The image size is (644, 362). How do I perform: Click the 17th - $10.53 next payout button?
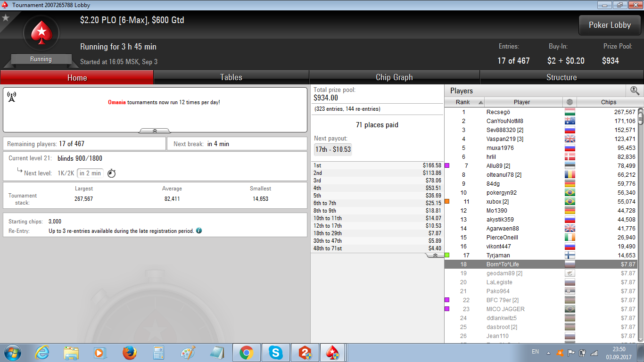(x=333, y=149)
